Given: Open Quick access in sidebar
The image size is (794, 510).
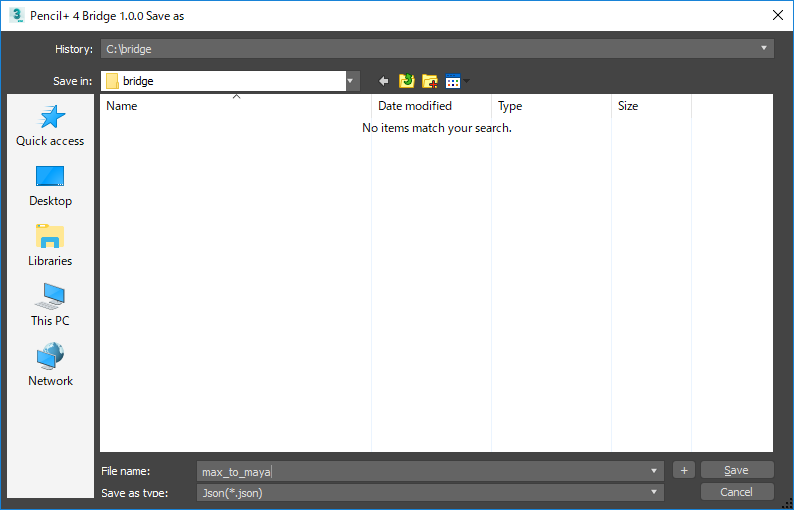Looking at the screenshot, I should pyautogui.click(x=50, y=126).
